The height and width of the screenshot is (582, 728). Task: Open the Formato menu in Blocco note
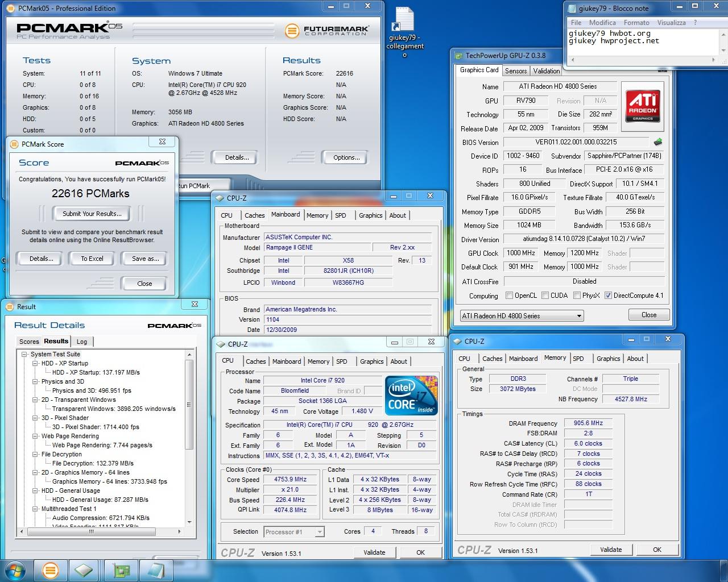(636, 23)
